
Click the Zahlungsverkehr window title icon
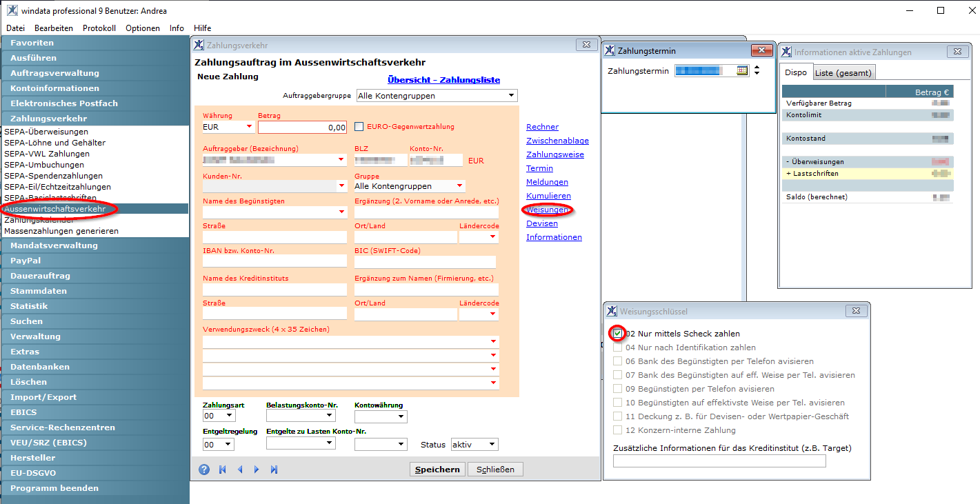(x=199, y=45)
